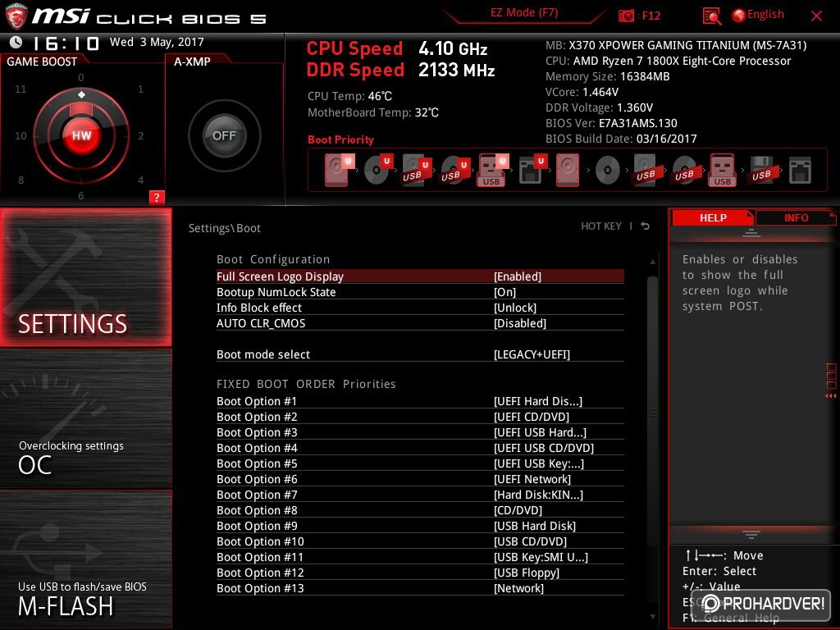Click the GAME BOOST label tab
The width and height of the screenshot is (840, 630).
[x=43, y=61]
